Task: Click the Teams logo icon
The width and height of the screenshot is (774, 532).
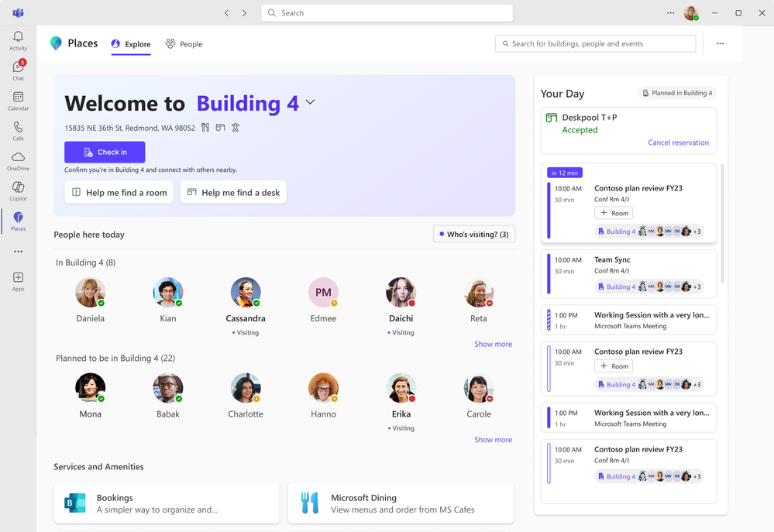Action: coord(19,13)
